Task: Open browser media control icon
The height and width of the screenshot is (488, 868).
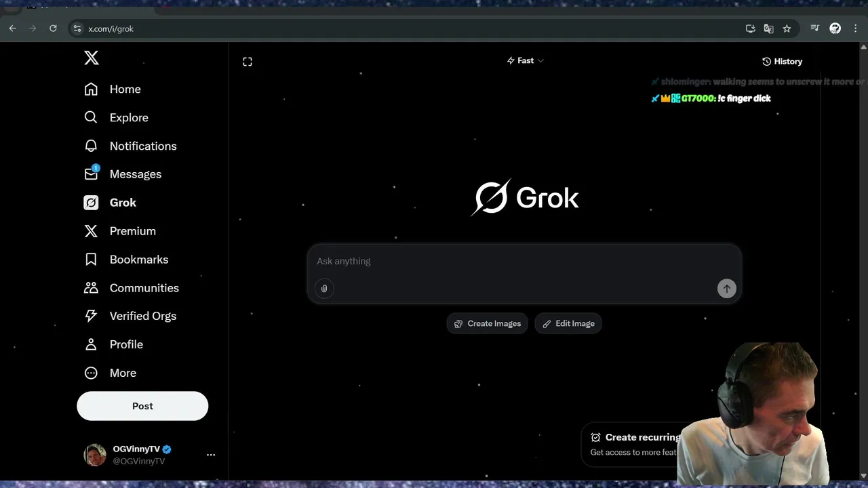Action: pos(815,28)
